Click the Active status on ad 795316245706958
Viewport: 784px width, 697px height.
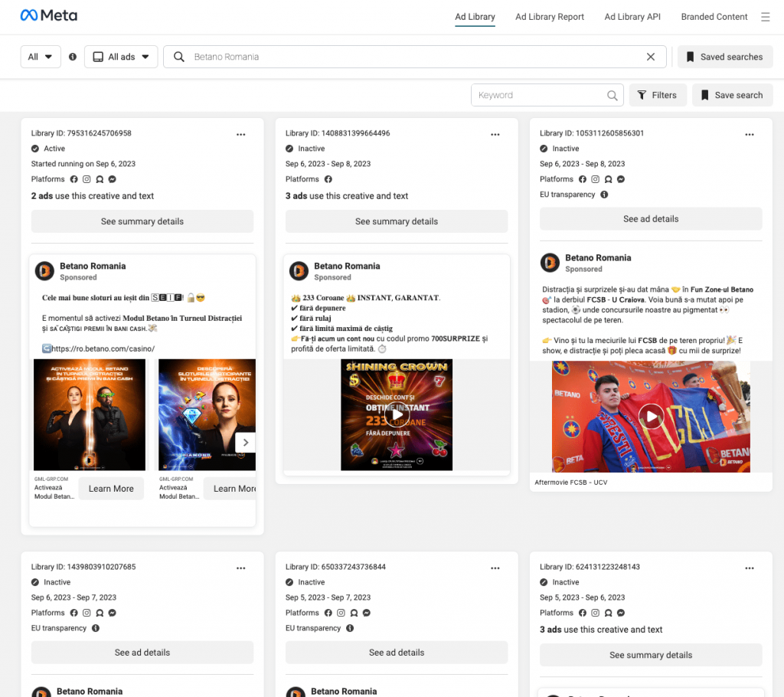pyautogui.click(x=48, y=149)
